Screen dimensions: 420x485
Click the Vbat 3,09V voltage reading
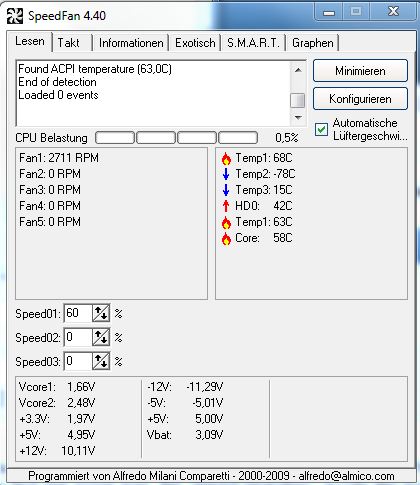[x=185, y=435]
